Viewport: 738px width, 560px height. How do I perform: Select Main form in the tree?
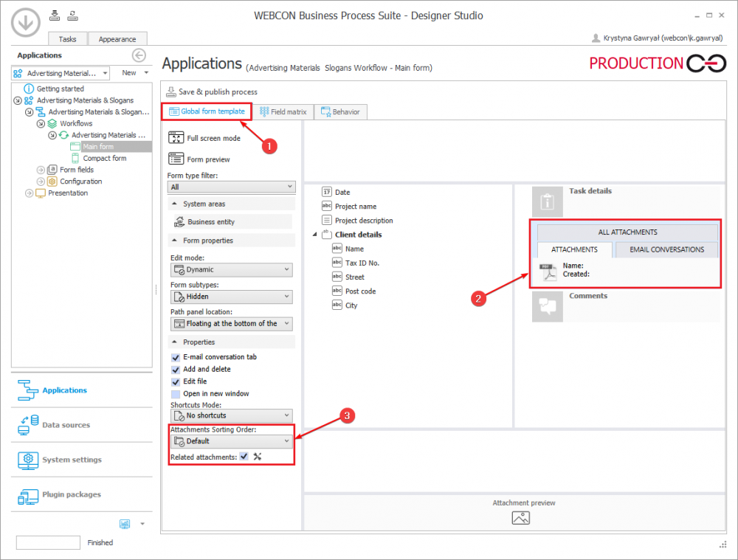click(x=98, y=146)
